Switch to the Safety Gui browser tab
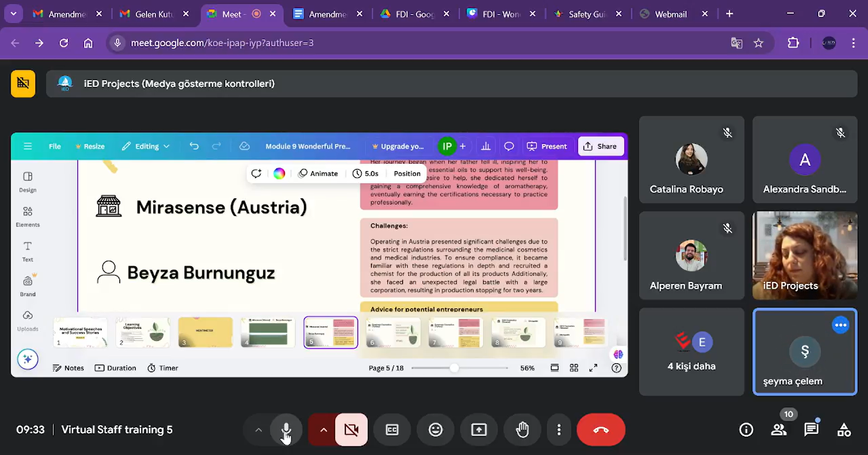Screen dimensions: 868x455 (586, 14)
